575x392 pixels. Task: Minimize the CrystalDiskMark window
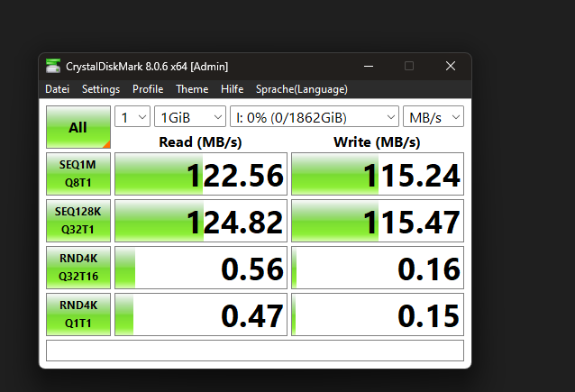(369, 67)
